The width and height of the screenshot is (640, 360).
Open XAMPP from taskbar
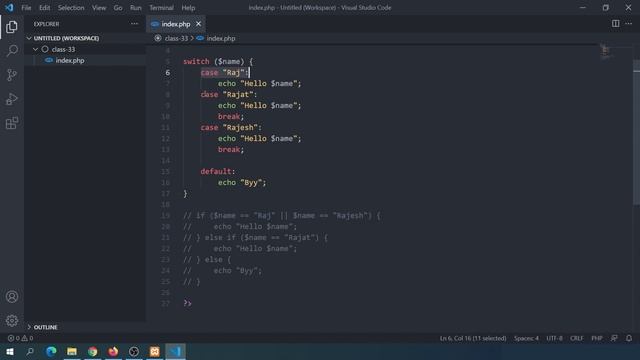coord(155,351)
